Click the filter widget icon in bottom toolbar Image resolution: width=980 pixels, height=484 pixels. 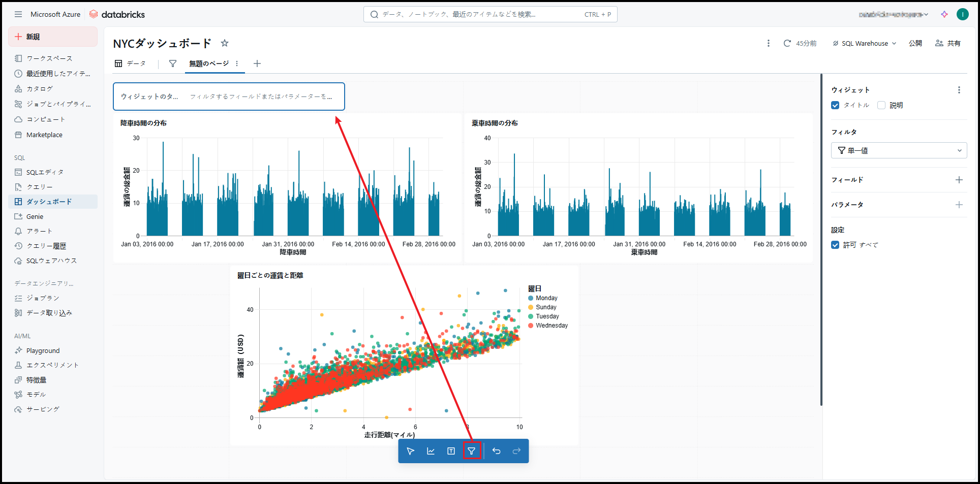pyautogui.click(x=471, y=451)
